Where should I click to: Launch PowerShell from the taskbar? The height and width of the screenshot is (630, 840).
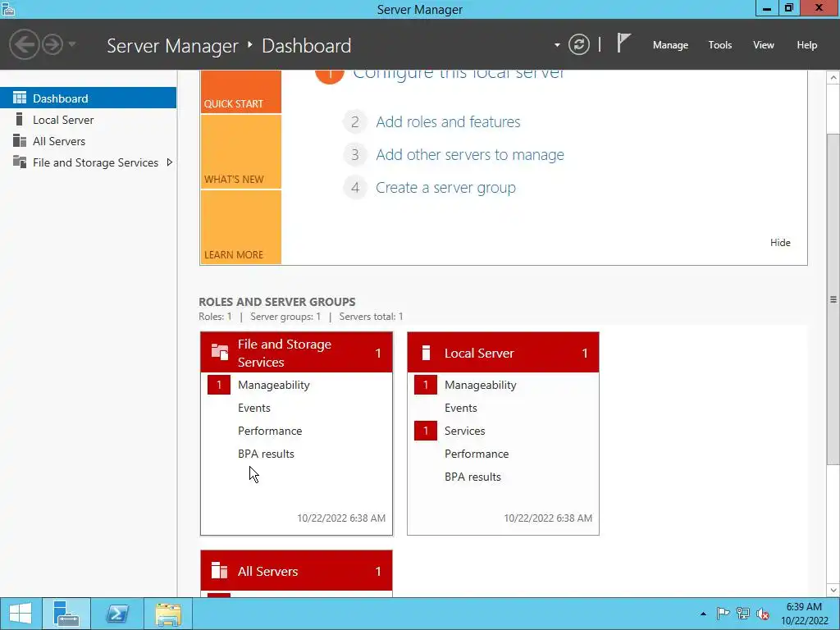[117, 614]
